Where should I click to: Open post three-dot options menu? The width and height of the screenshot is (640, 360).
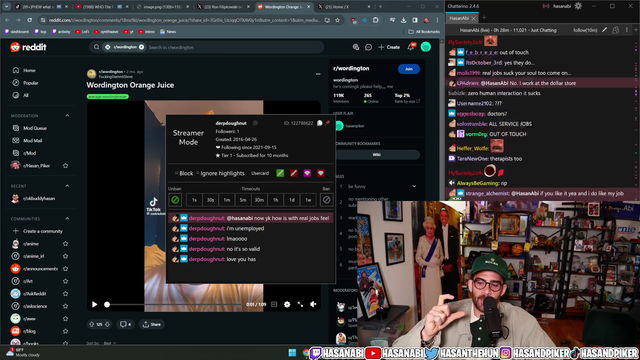coord(318,74)
